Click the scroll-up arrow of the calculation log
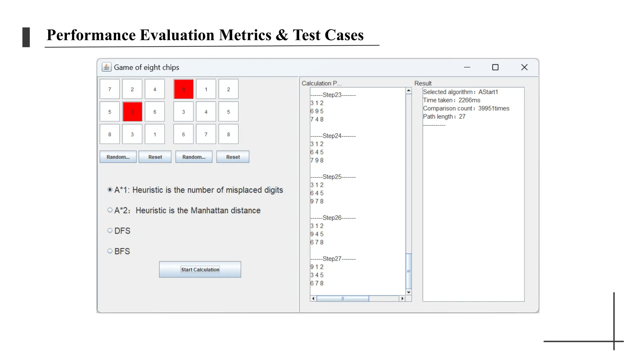Viewport: 644px width, 362px height. point(408,91)
